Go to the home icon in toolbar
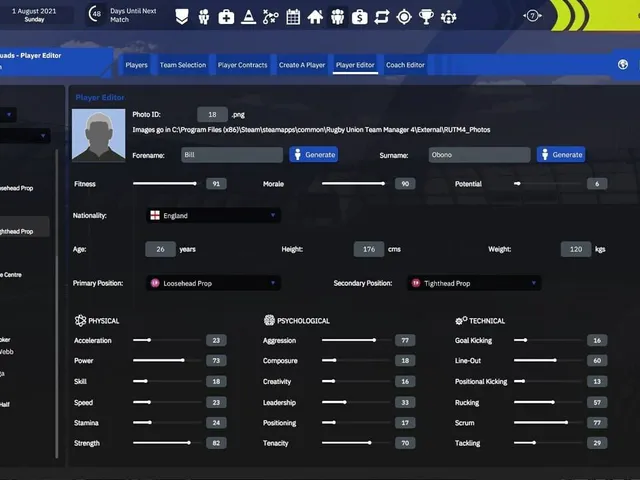This screenshot has height=480, width=640. [315, 17]
